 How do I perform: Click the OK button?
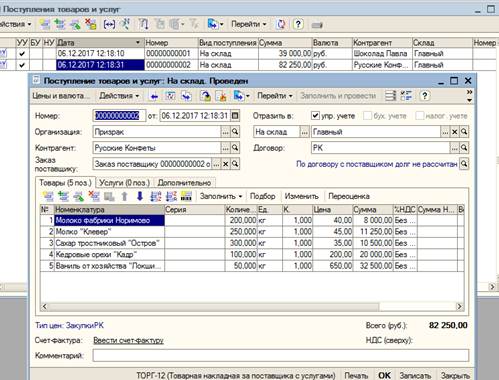pos(384,375)
